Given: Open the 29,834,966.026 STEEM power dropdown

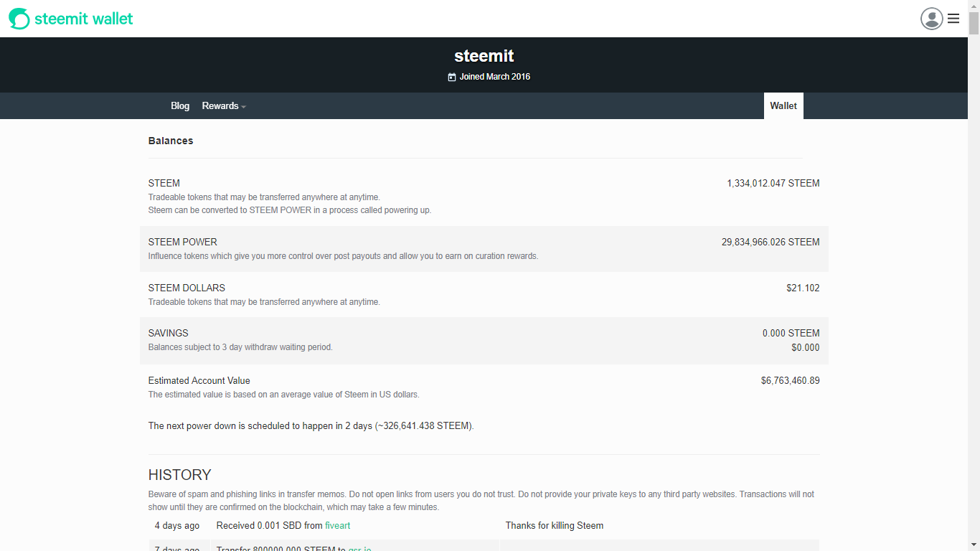Looking at the screenshot, I should (771, 242).
